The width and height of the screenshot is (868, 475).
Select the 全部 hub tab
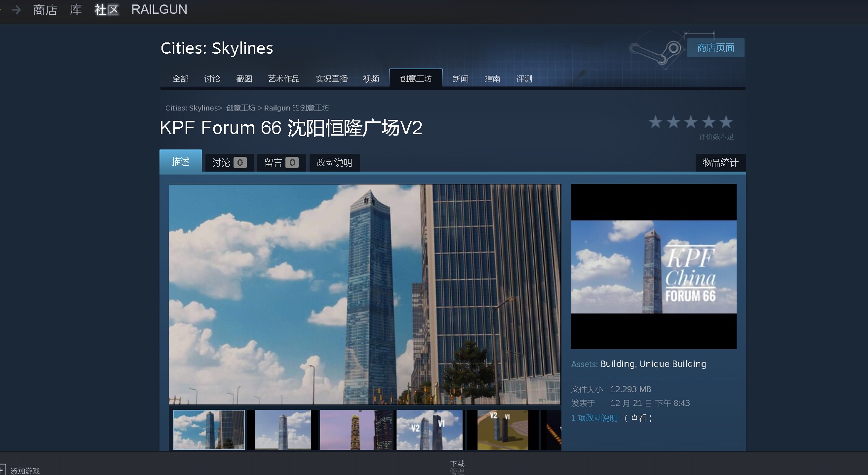[180, 79]
